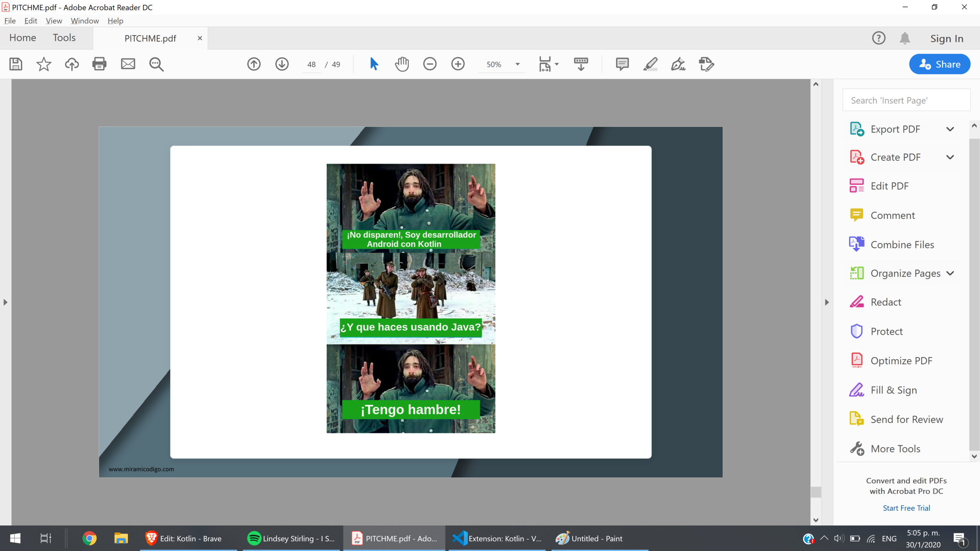Open the Redact tool in sidebar
The width and height of the screenshot is (980, 551).
pos(885,302)
